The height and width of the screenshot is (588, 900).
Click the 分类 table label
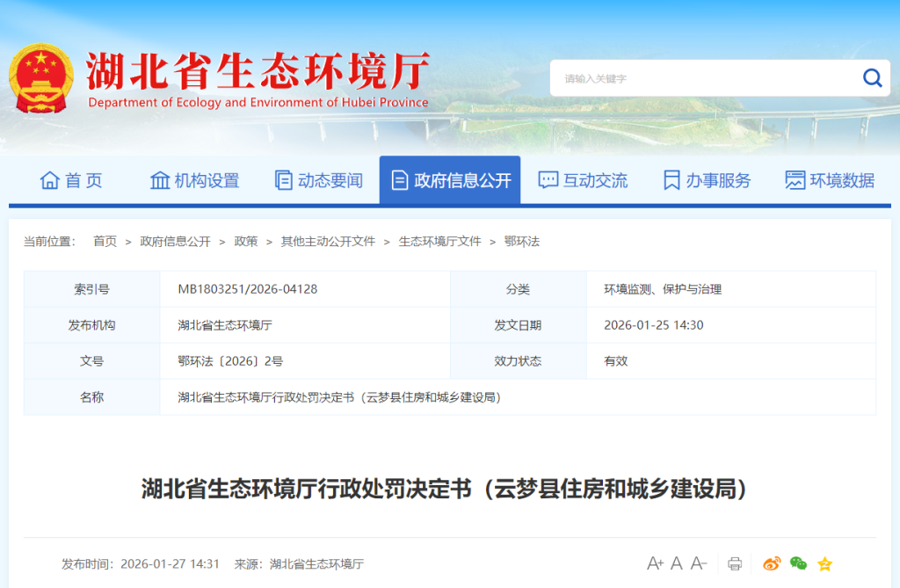click(x=518, y=289)
